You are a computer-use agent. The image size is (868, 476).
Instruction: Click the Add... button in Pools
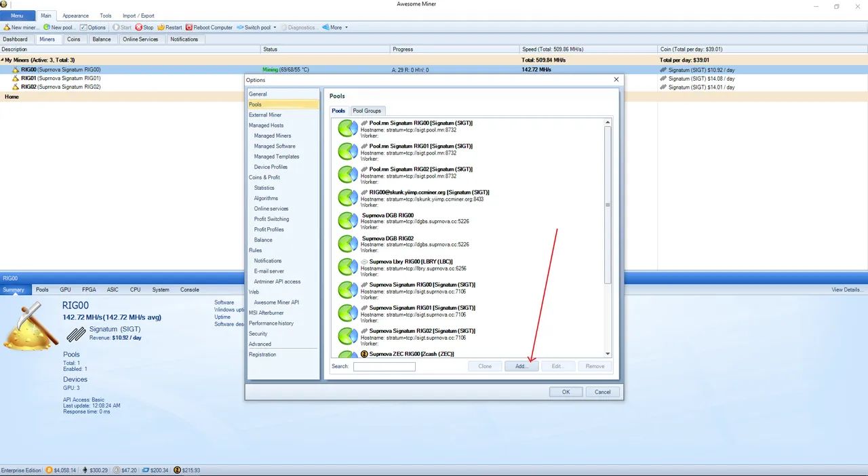point(521,366)
